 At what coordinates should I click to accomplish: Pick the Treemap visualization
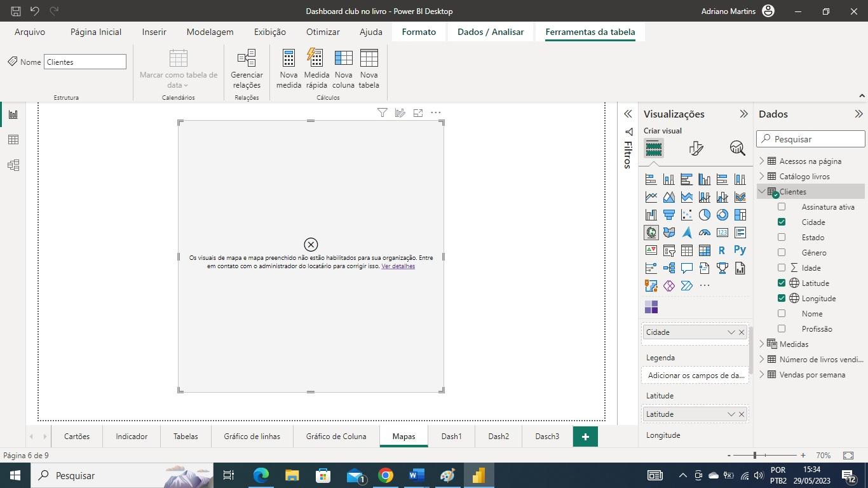point(740,215)
